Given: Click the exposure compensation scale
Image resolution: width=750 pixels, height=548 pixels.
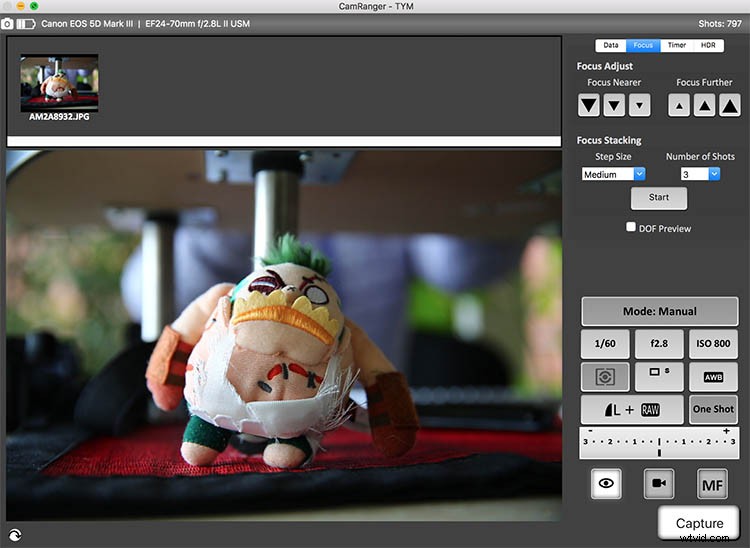Looking at the screenshot, I should click(659, 443).
